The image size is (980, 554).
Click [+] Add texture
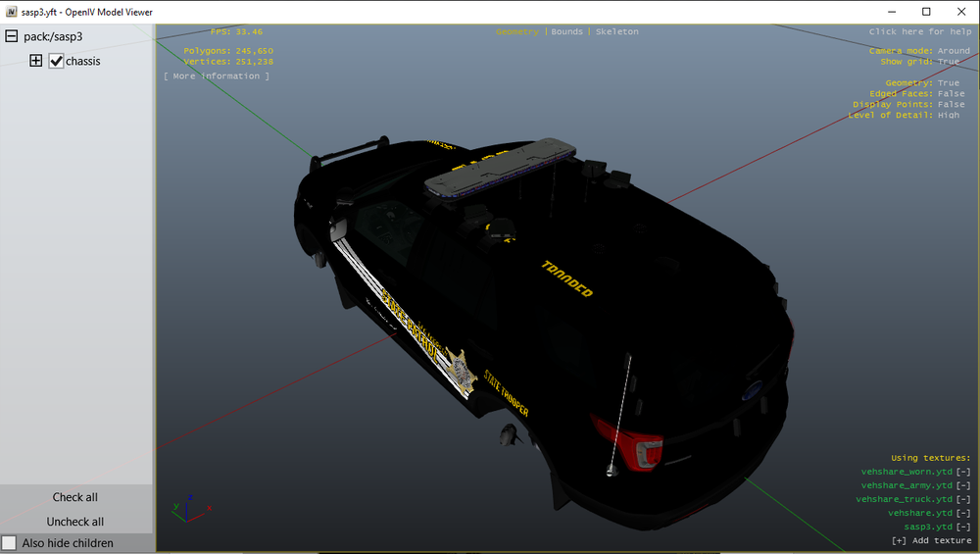coord(931,540)
